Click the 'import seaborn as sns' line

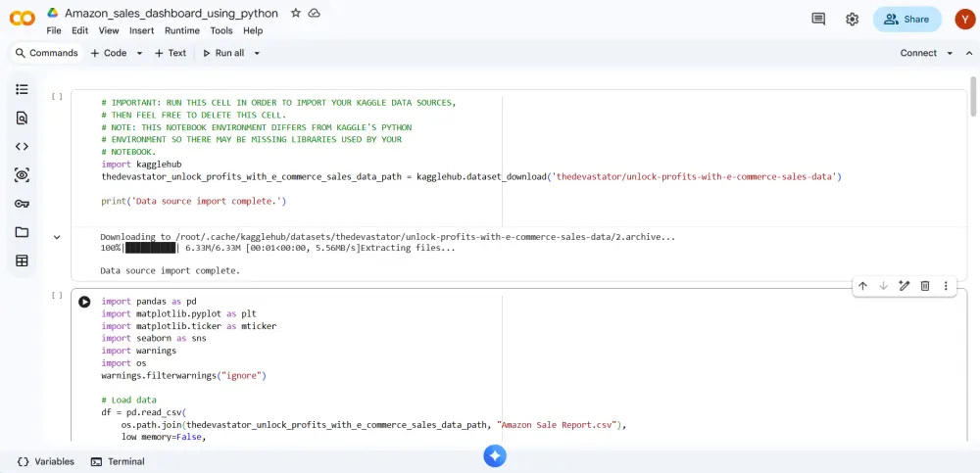(x=154, y=338)
